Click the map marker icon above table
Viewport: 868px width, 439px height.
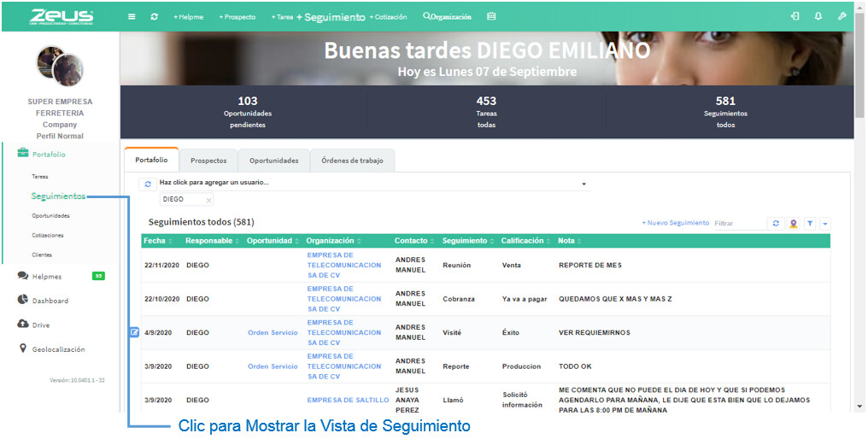[794, 223]
